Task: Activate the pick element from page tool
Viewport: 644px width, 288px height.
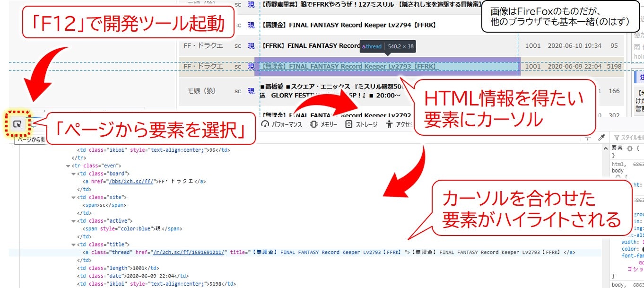Action: (17, 124)
